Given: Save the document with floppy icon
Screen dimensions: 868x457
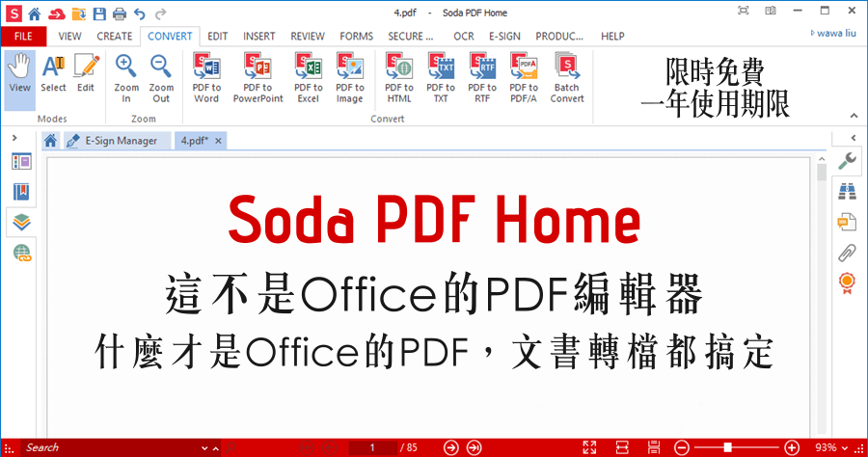Looking at the screenshot, I should pyautogui.click(x=99, y=13).
